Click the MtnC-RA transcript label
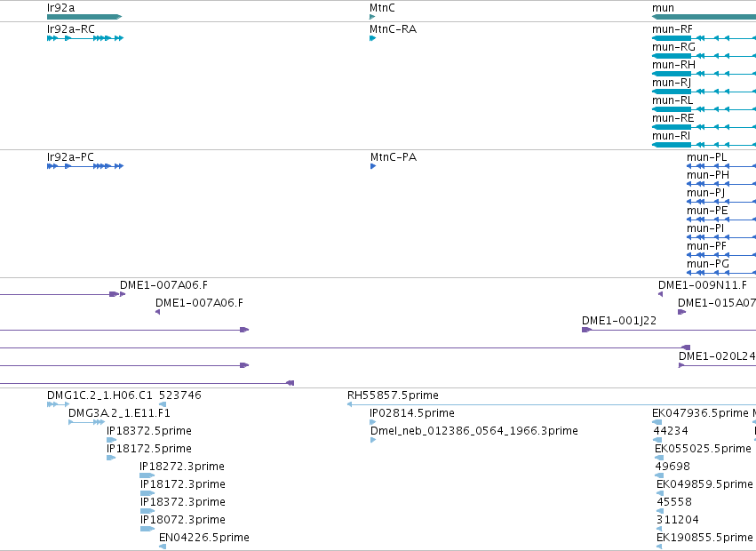 click(393, 29)
